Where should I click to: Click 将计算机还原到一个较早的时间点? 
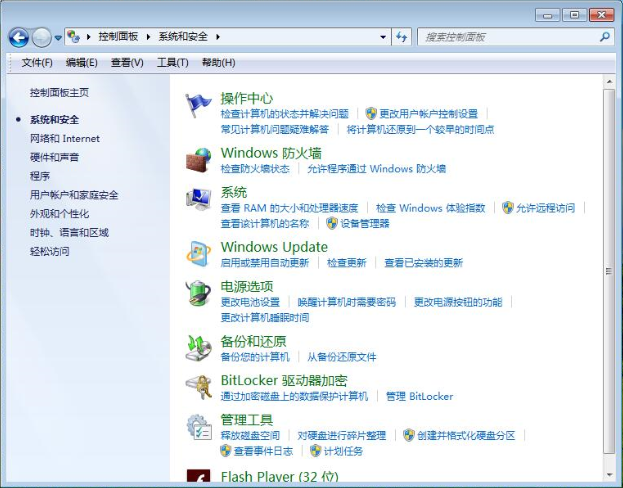[420, 129]
